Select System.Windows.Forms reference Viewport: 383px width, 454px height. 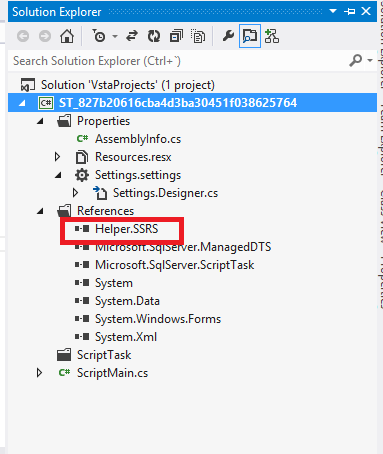158,319
